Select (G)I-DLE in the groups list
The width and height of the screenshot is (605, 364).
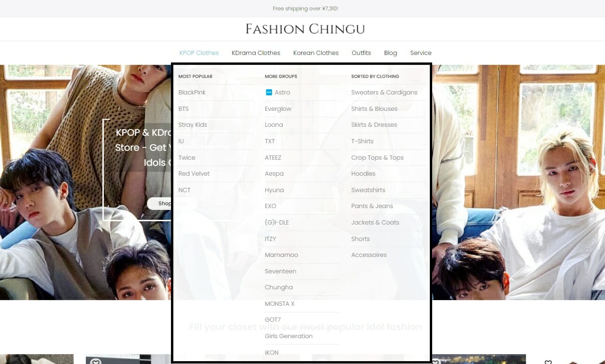[277, 223]
